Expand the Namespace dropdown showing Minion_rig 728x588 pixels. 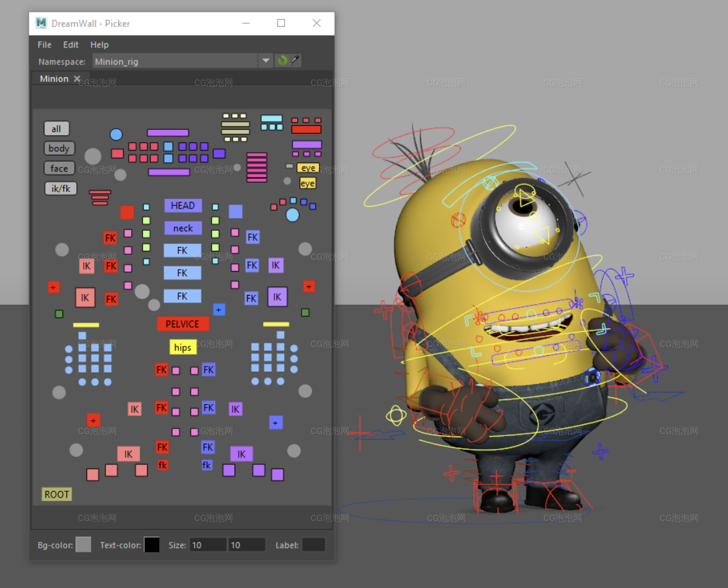(266, 61)
